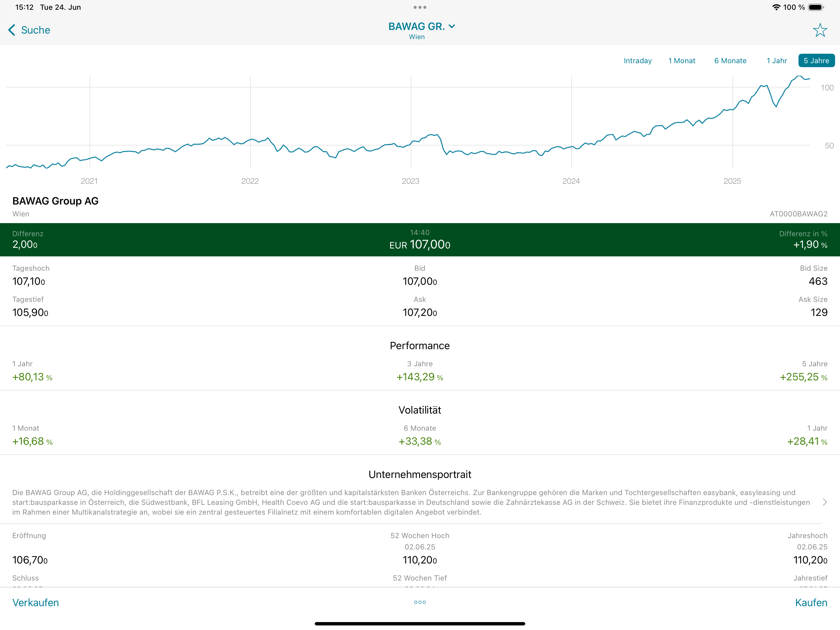Tap the ISIN AT0000BAWAG2
840x630 pixels.
click(x=798, y=214)
